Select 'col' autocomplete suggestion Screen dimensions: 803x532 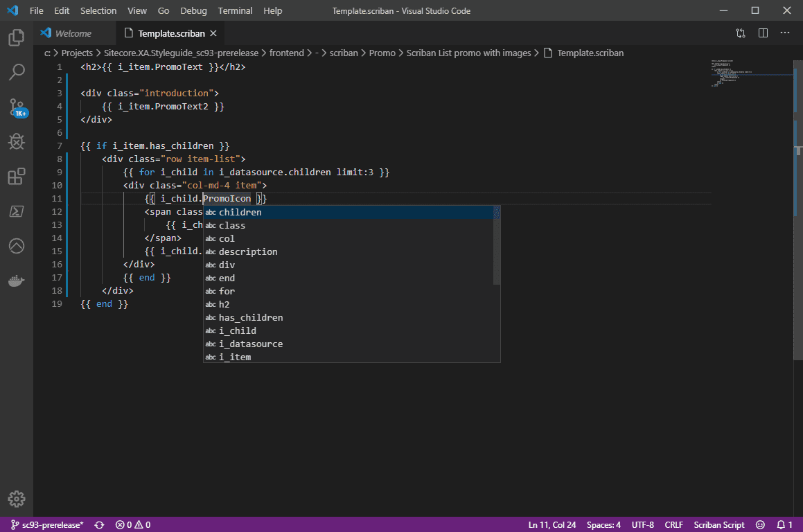[x=348, y=238]
